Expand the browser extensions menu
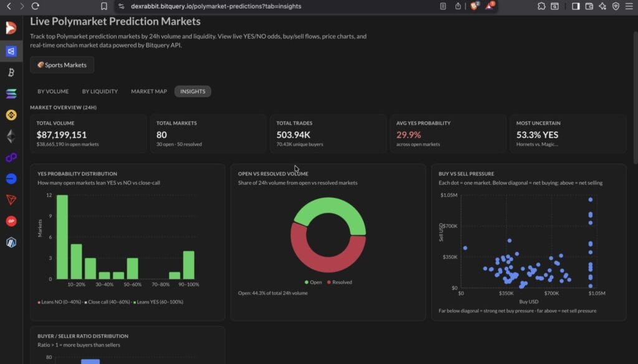 pos(541,6)
